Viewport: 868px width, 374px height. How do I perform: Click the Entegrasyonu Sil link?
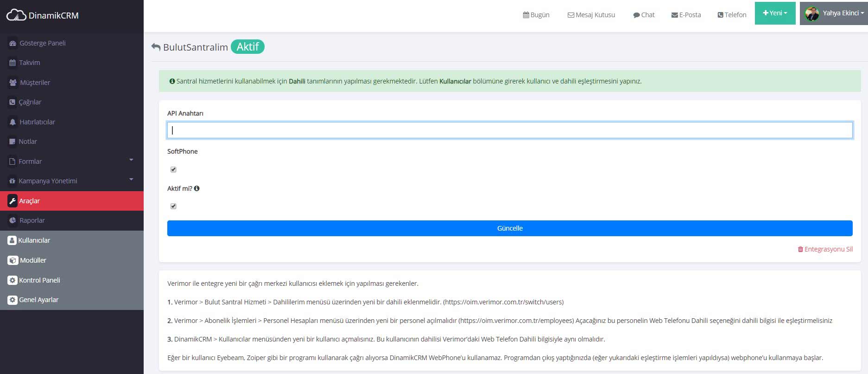825,249
